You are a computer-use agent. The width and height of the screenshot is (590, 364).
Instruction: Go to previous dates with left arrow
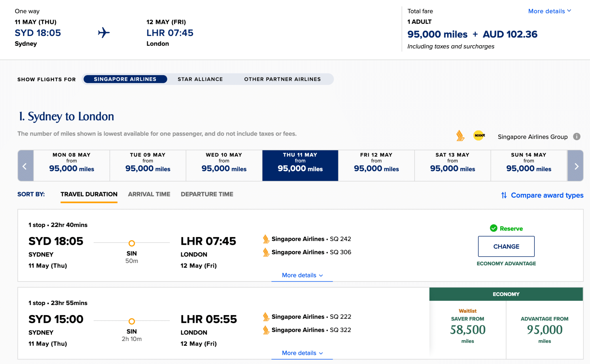tap(25, 166)
